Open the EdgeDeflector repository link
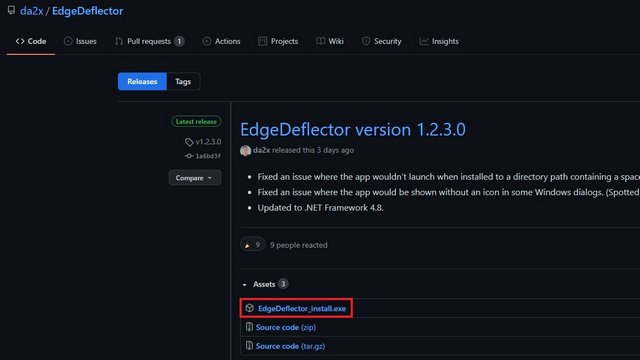The image size is (640, 360). coord(87,11)
